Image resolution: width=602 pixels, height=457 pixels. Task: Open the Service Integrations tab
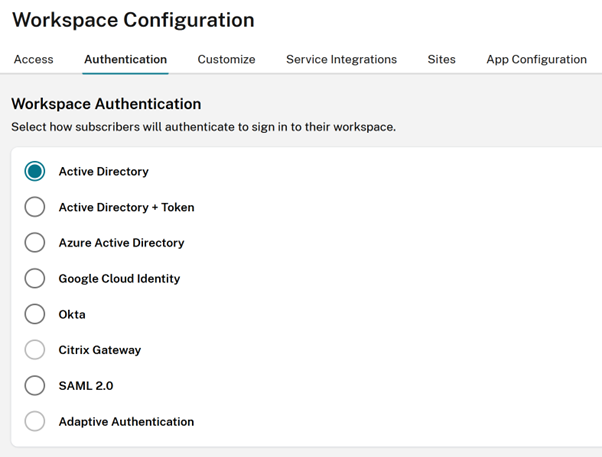pos(341,60)
